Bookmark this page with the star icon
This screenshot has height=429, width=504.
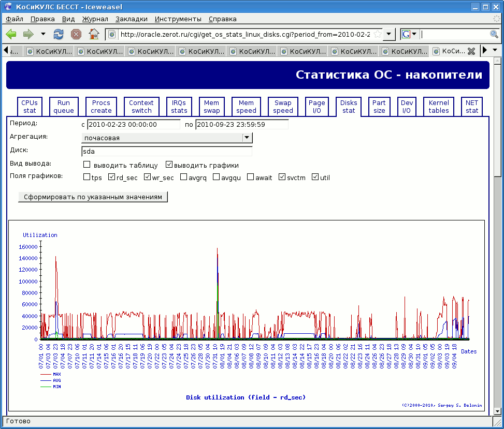[378, 34]
